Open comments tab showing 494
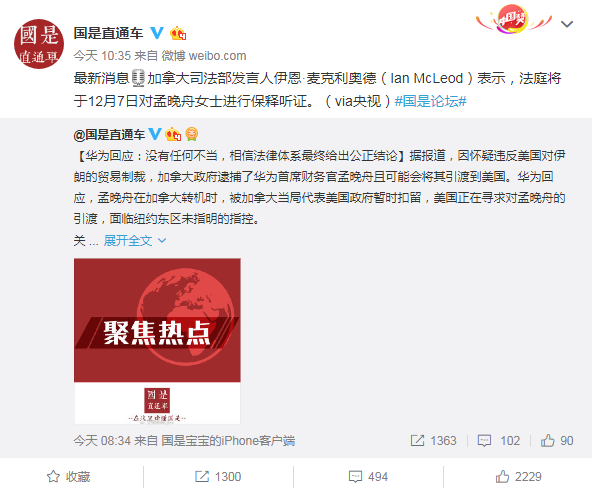This screenshot has height=494, width=592. [368, 477]
